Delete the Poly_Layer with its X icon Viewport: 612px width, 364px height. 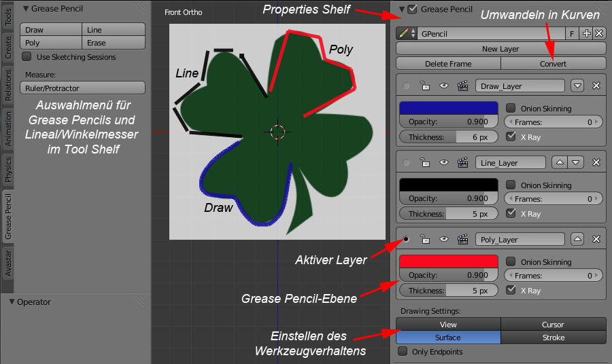pos(596,240)
